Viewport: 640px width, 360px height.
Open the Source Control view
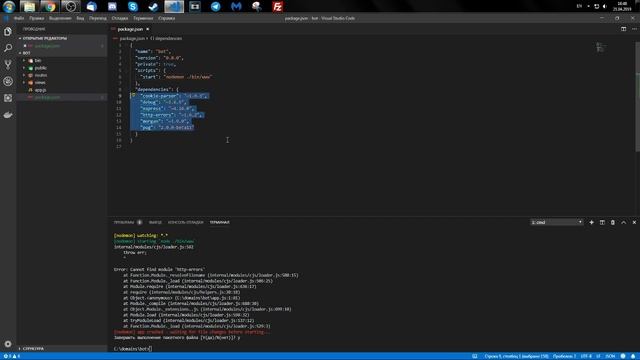[x=8, y=64]
